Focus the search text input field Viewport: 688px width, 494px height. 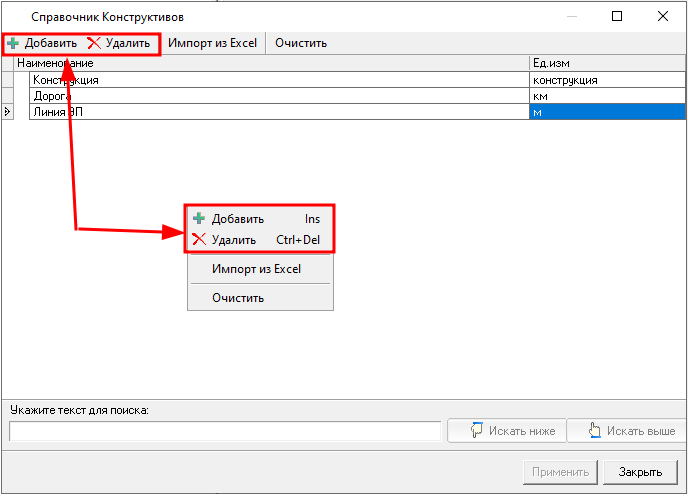tap(225, 431)
